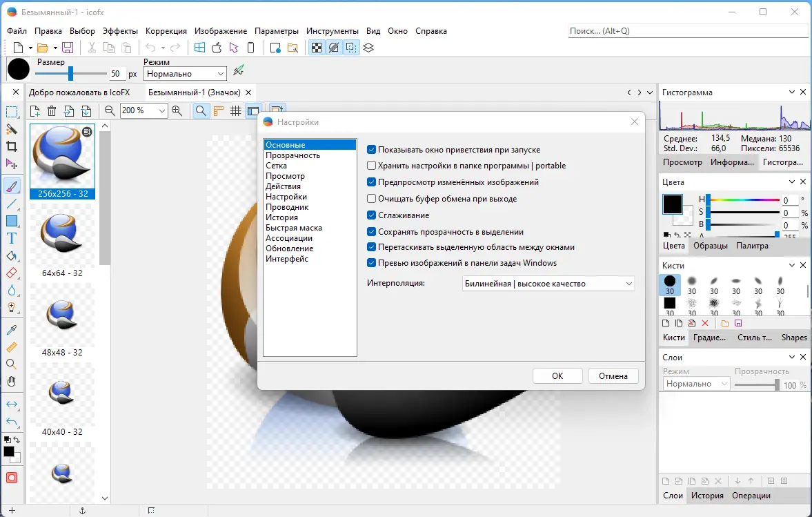This screenshot has height=517, width=812.
Task: Open the Интерполяция dropdown
Action: (x=548, y=284)
